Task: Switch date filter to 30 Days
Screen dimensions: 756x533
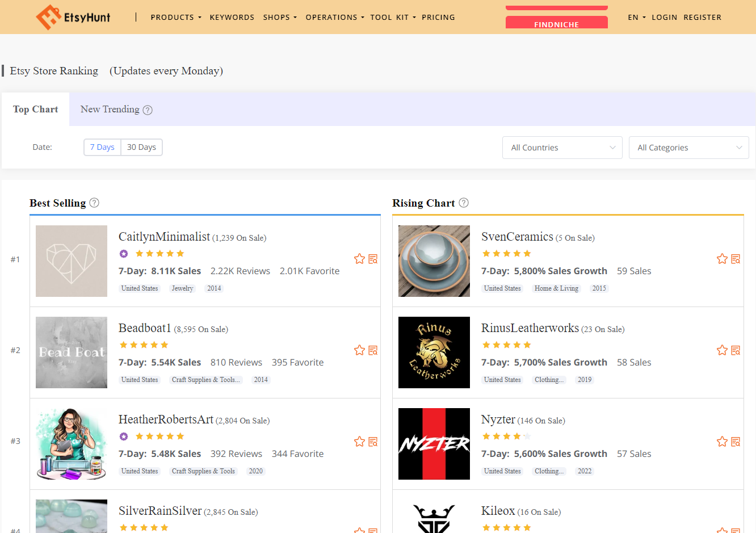Action: pyautogui.click(x=141, y=147)
